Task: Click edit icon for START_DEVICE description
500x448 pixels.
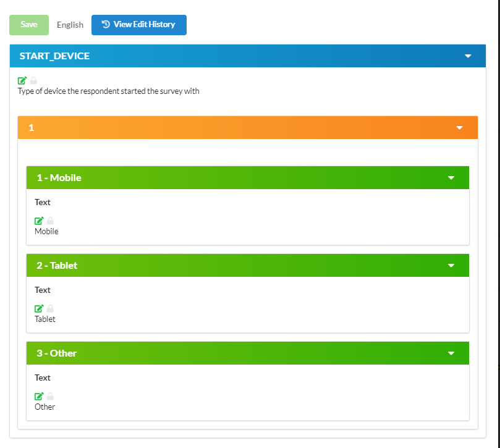Action: (22, 80)
